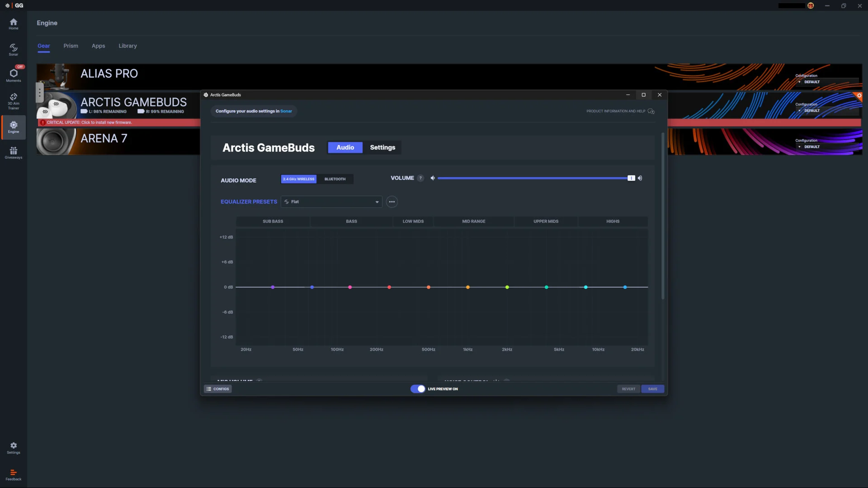
Task: Open the Sonar link in audio settings banner
Action: [286, 111]
